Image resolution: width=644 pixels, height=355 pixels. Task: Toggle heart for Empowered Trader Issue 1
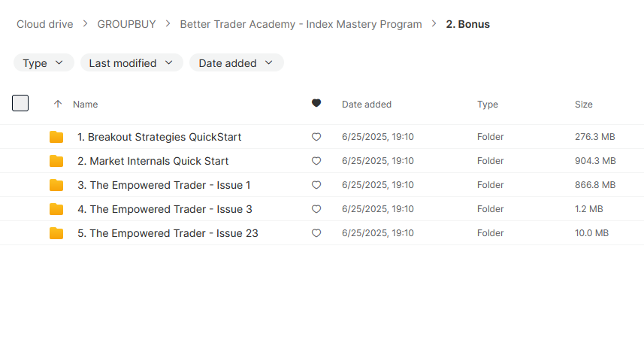pos(316,185)
